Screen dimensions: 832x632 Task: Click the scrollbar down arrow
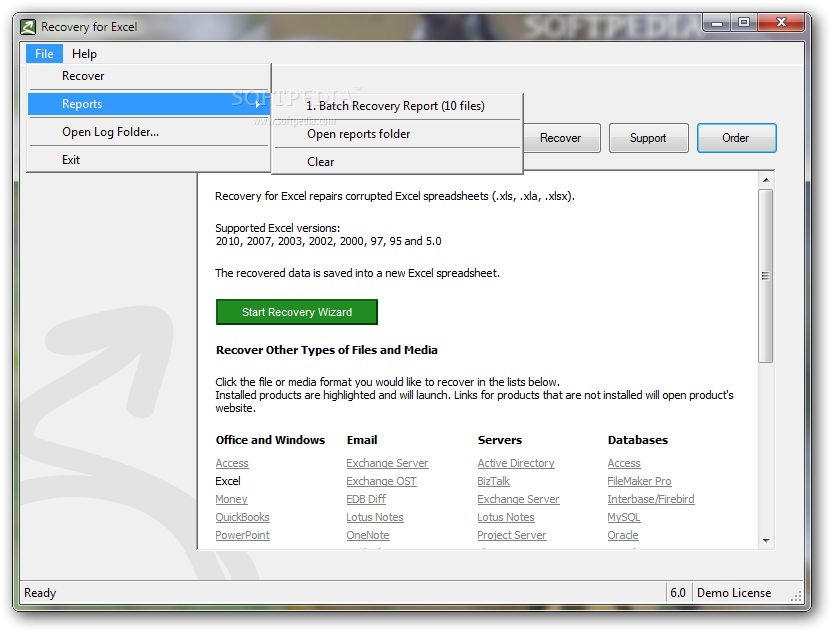[x=766, y=540]
